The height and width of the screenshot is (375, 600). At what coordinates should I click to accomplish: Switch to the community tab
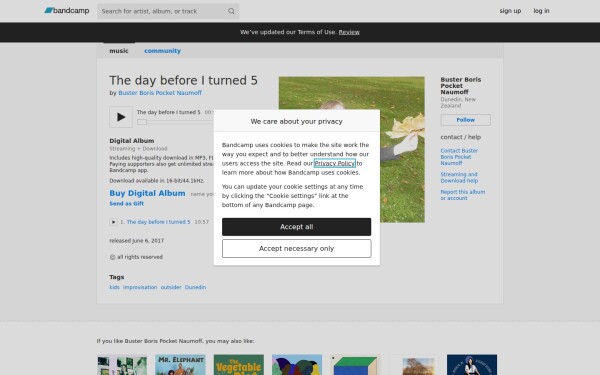coord(162,51)
